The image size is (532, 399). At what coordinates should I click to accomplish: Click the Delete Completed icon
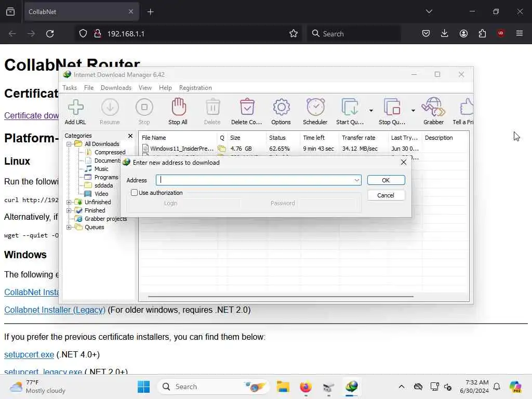tap(247, 107)
